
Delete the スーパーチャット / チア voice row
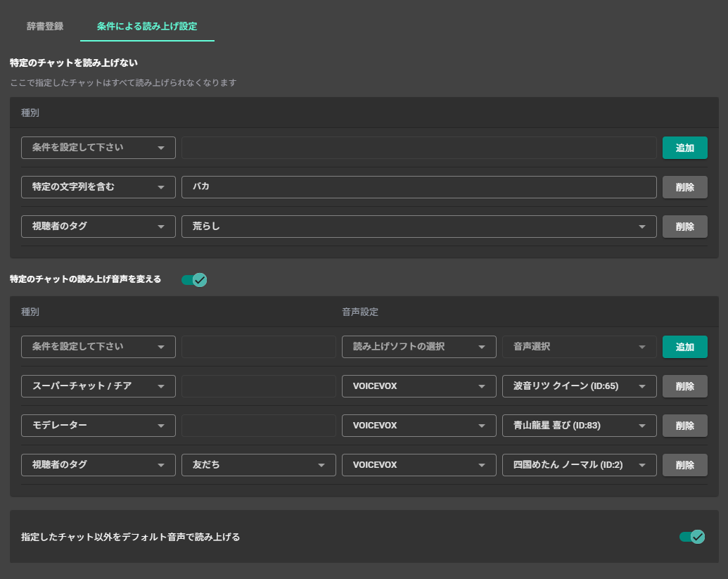coord(685,386)
